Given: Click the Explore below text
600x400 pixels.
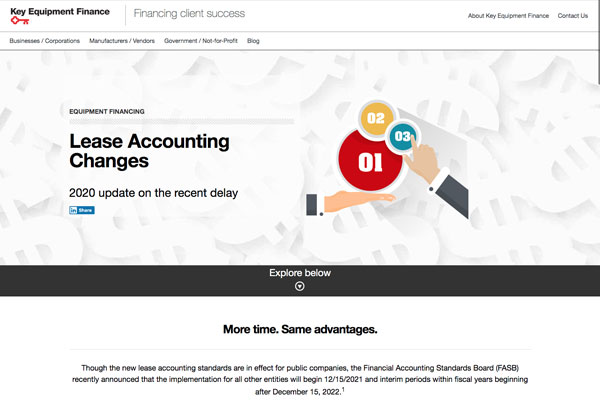Looking at the screenshot, I should click(300, 272).
